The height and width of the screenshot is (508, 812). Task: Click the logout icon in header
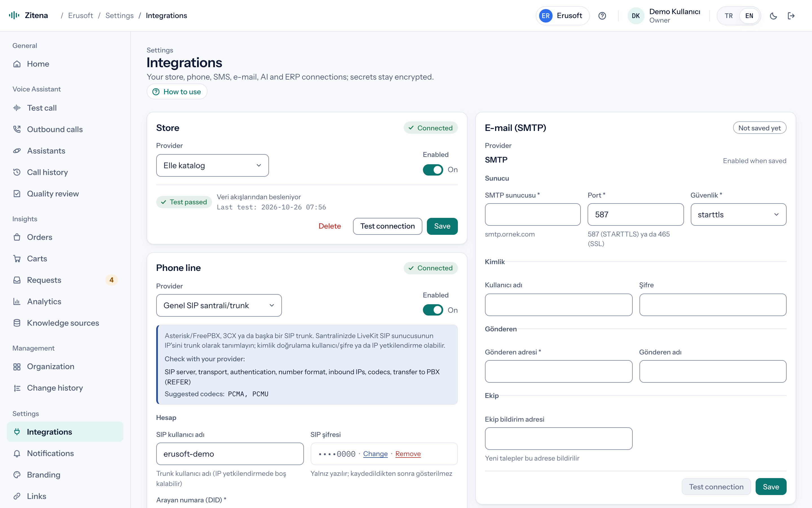pos(791,16)
